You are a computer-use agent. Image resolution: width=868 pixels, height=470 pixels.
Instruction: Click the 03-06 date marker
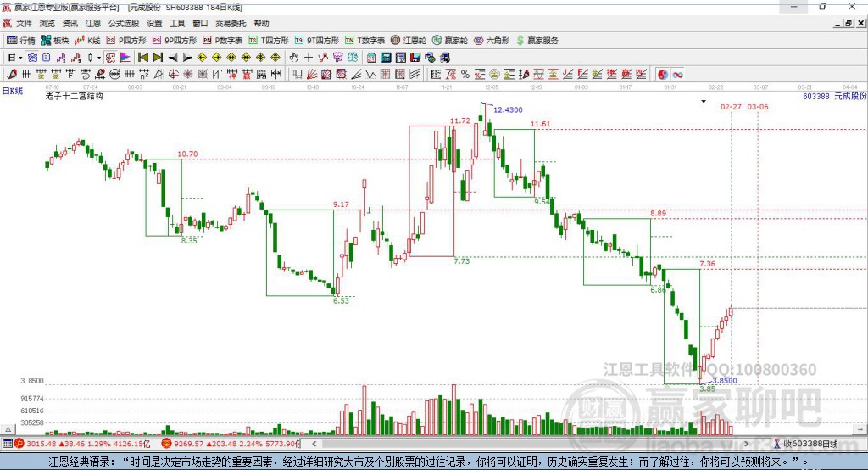(758, 106)
